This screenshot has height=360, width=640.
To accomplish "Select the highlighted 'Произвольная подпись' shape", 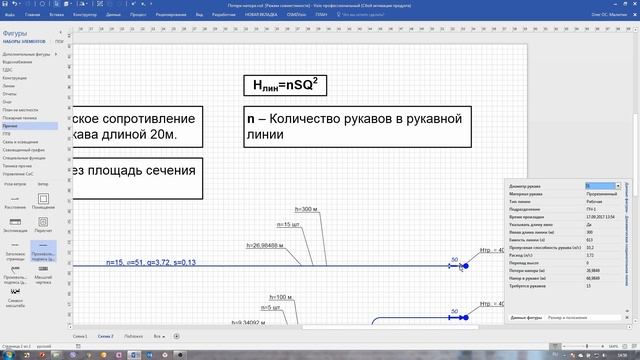I will tap(43, 251).
